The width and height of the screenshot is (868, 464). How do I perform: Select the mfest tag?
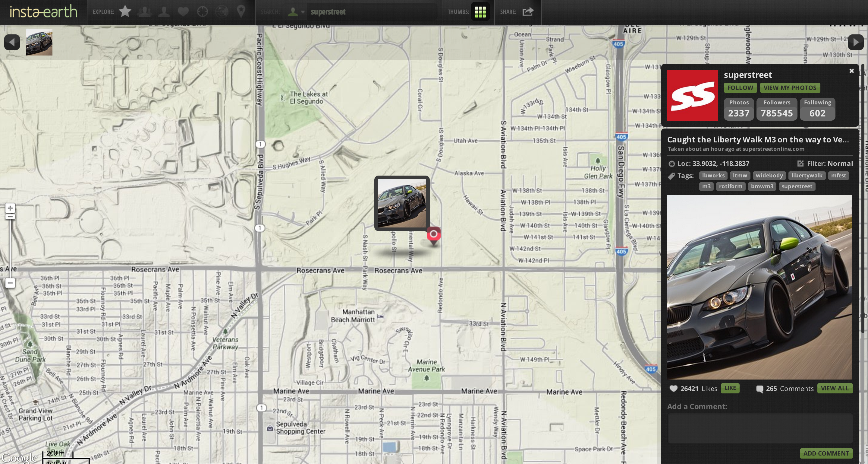pos(838,175)
